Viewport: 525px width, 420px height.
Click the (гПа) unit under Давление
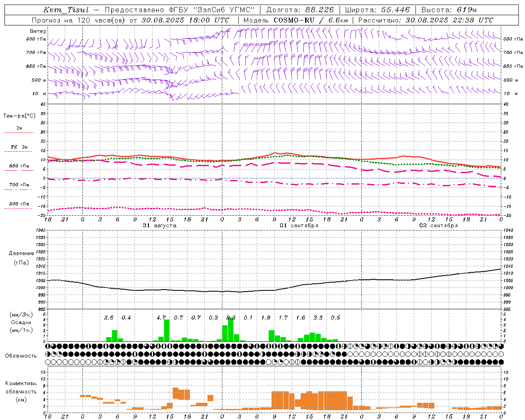coord(21,263)
